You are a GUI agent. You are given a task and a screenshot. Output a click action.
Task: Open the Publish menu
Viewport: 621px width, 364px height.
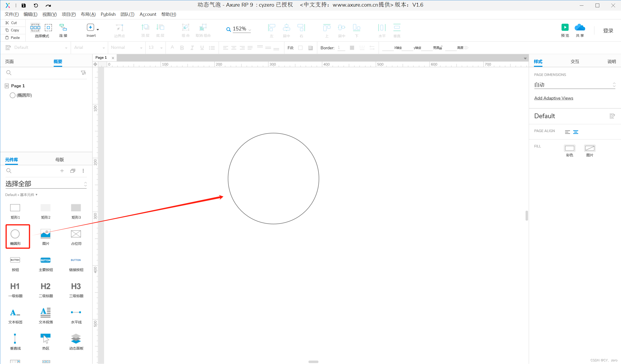(108, 14)
